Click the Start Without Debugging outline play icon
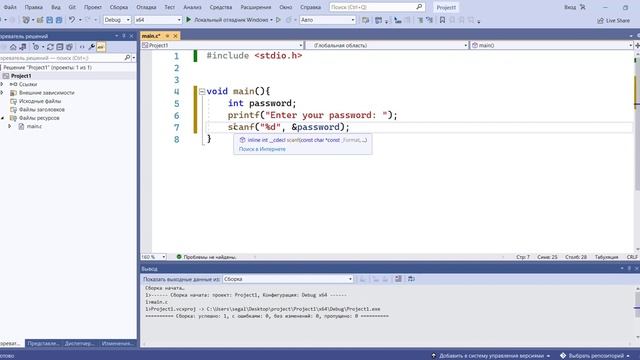 coord(278,20)
